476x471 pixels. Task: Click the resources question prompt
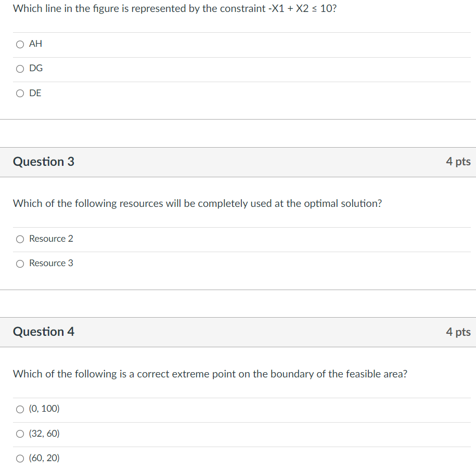point(197,203)
